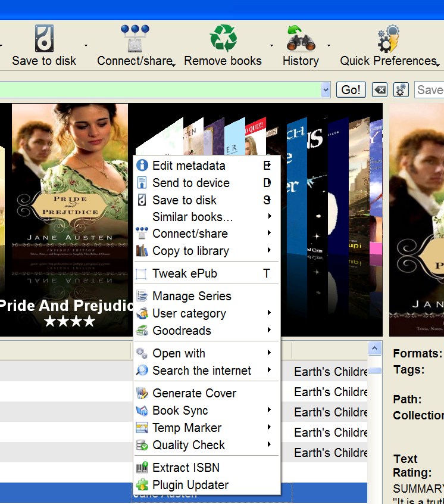Screen dimensions: 444x504
Task: Select the Pride and Prejudice cover in cover flow
Action: tap(70, 185)
